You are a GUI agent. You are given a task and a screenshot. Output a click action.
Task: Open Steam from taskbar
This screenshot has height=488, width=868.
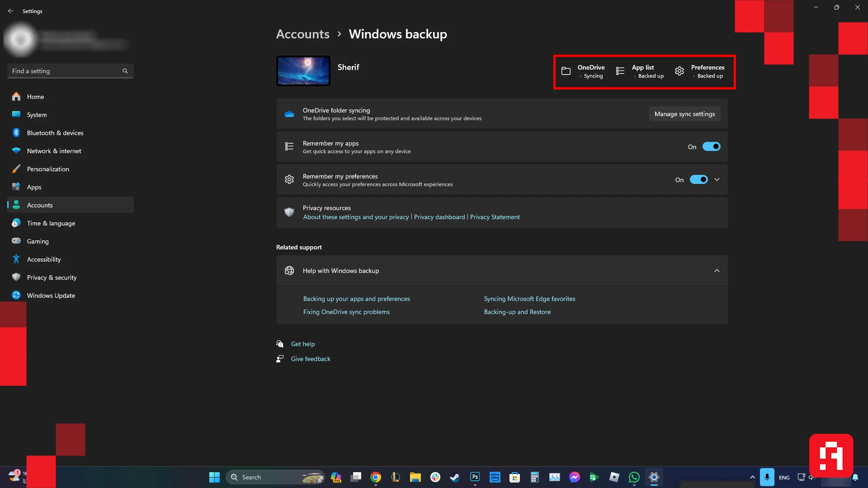[455, 477]
